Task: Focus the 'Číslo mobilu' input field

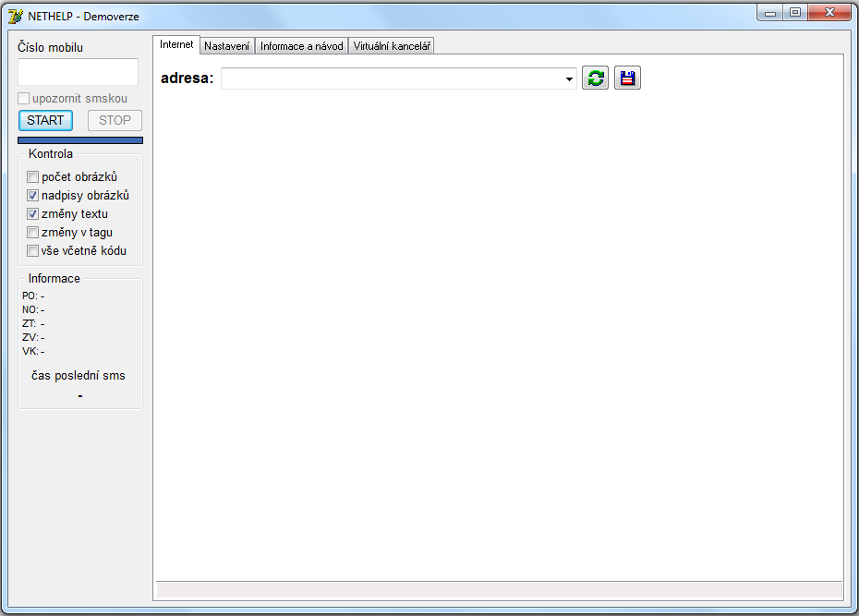Action: 78,72
